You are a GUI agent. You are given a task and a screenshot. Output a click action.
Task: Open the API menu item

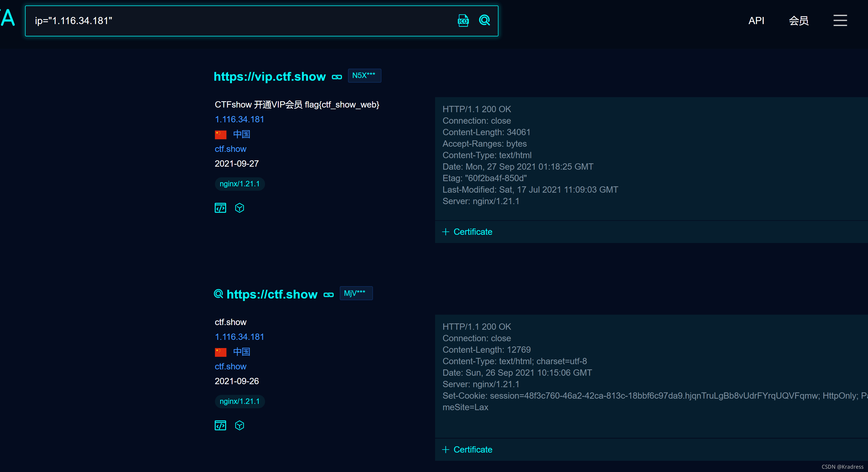coord(756,21)
